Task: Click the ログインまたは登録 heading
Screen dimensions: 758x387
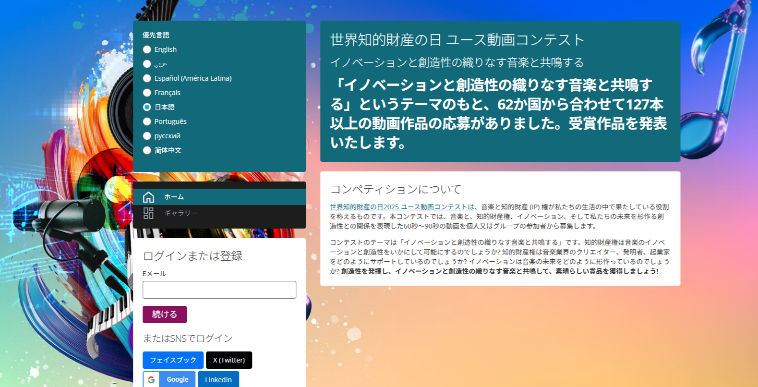Action: (192, 256)
